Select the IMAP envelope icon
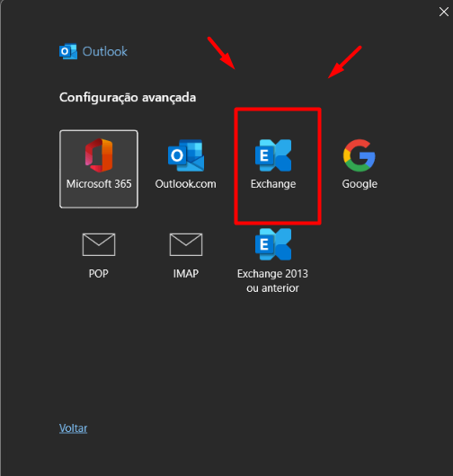The height and width of the screenshot is (476, 453). 186,244
